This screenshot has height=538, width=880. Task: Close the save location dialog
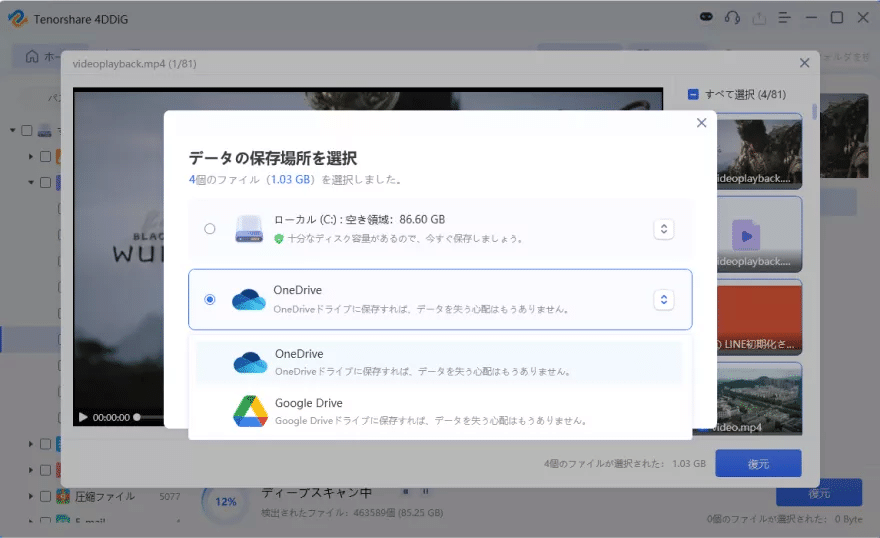click(x=701, y=123)
